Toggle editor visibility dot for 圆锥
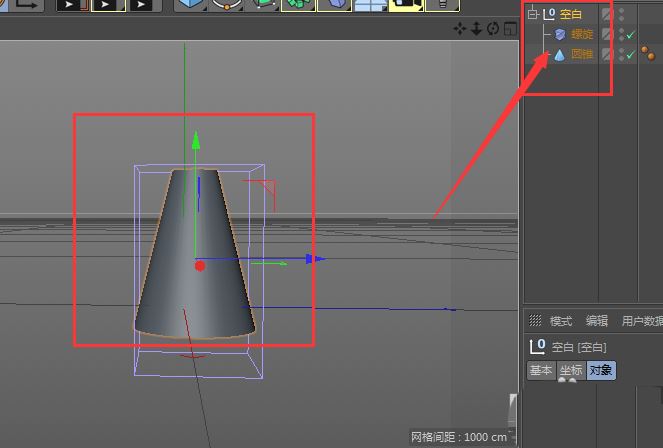The width and height of the screenshot is (663, 448). [x=621, y=51]
